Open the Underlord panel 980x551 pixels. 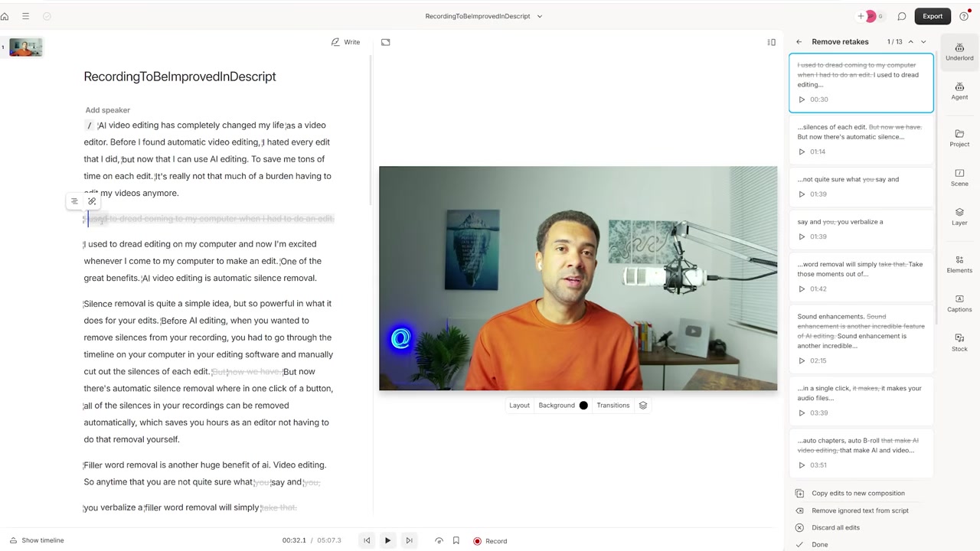click(959, 52)
